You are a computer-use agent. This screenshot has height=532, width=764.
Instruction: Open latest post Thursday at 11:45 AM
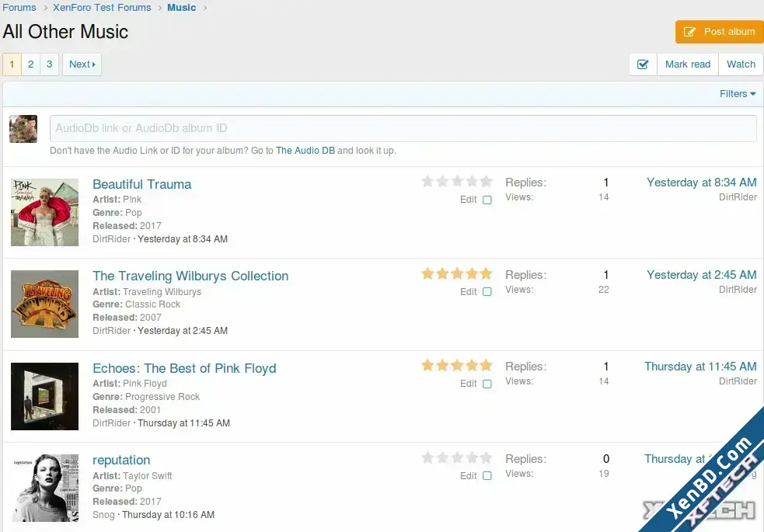[700, 367]
